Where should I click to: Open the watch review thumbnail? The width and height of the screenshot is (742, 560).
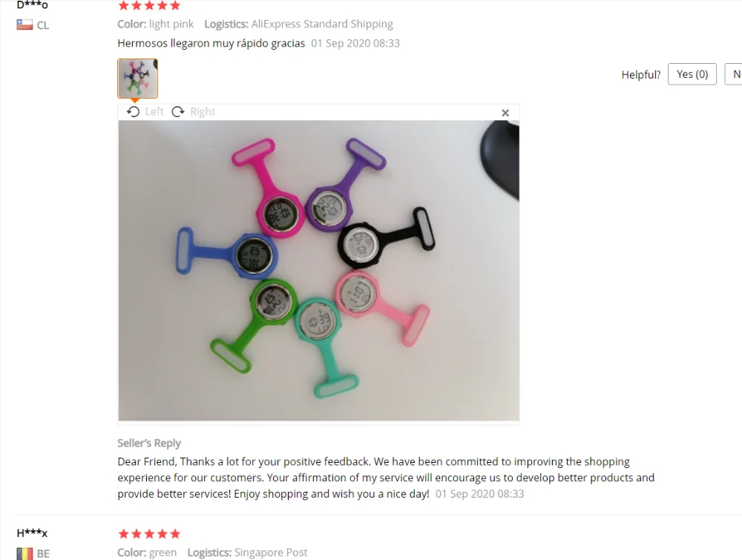pyautogui.click(x=138, y=79)
